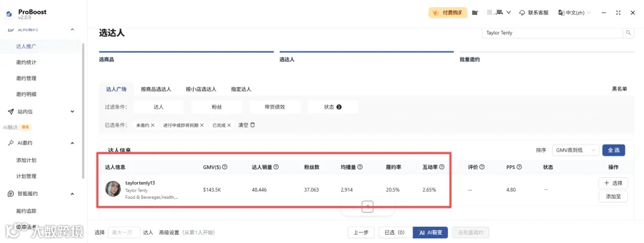Open the 黑名单 link
Viewport: 644px width, 243px height.
pos(620,89)
